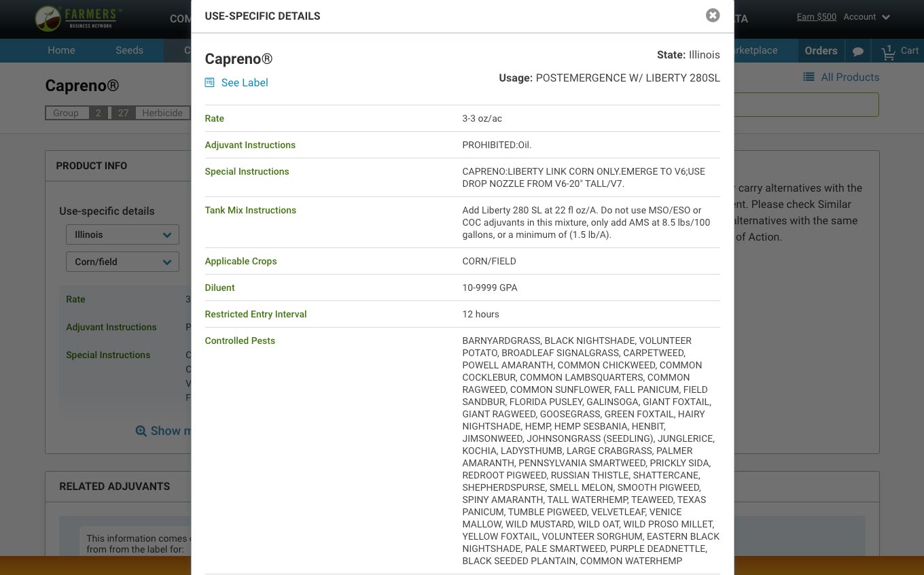Image resolution: width=924 pixels, height=575 pixels.
Task: Open the label document icon beside See Label
Action: (x=209, y=82)
